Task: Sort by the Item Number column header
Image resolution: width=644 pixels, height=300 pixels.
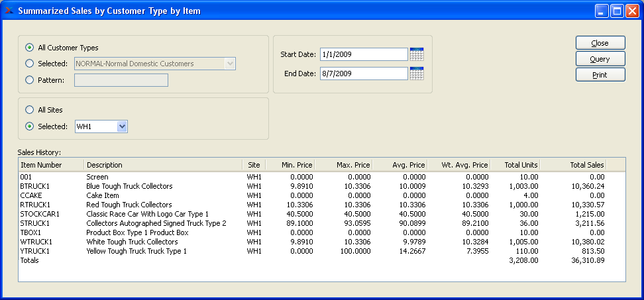Action: 51,165
